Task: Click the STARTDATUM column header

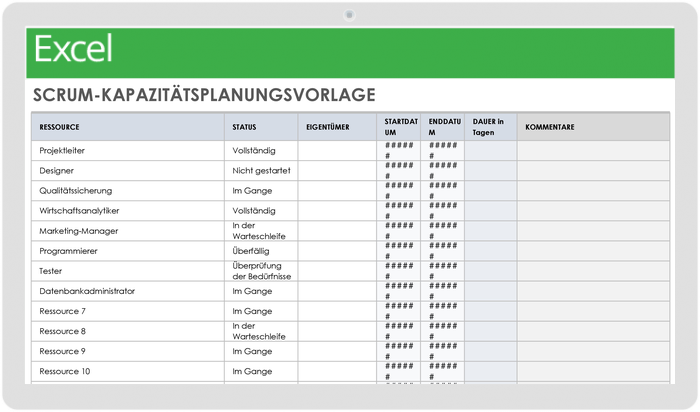Action: 399,127
